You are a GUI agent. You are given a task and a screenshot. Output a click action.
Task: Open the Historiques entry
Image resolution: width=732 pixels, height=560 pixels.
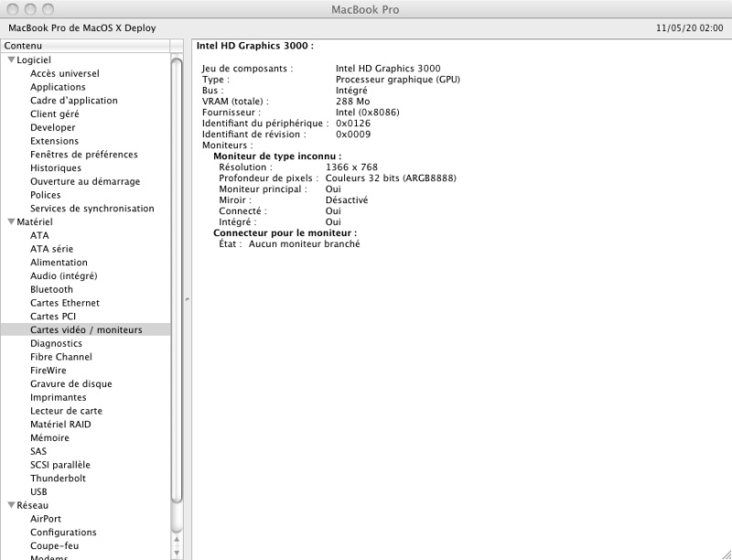click(56, 168)
